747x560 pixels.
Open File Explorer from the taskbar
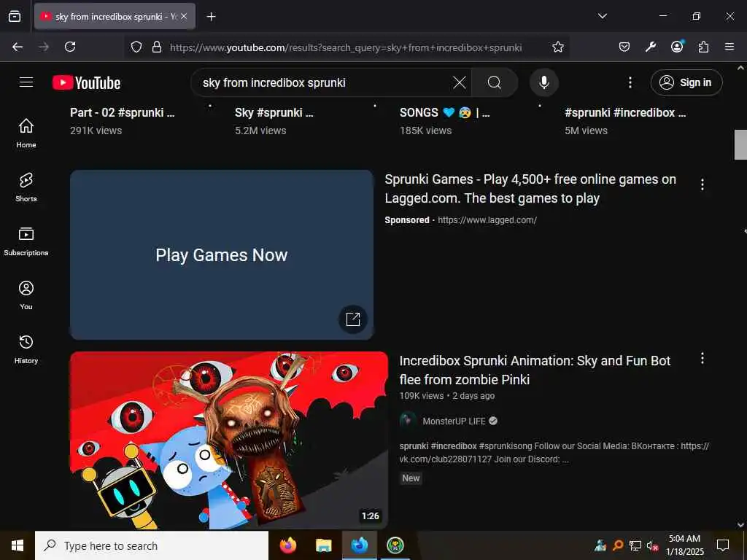(323, 545)
